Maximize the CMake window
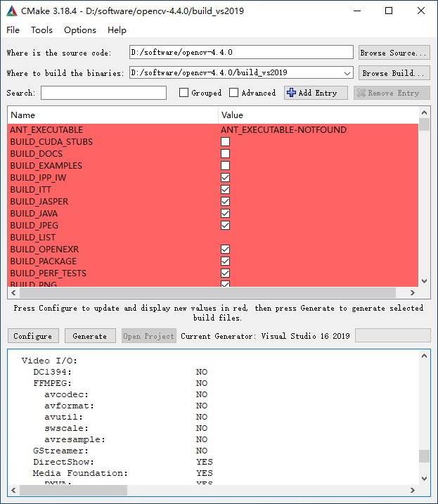438x504 pixels. (389, 11)
